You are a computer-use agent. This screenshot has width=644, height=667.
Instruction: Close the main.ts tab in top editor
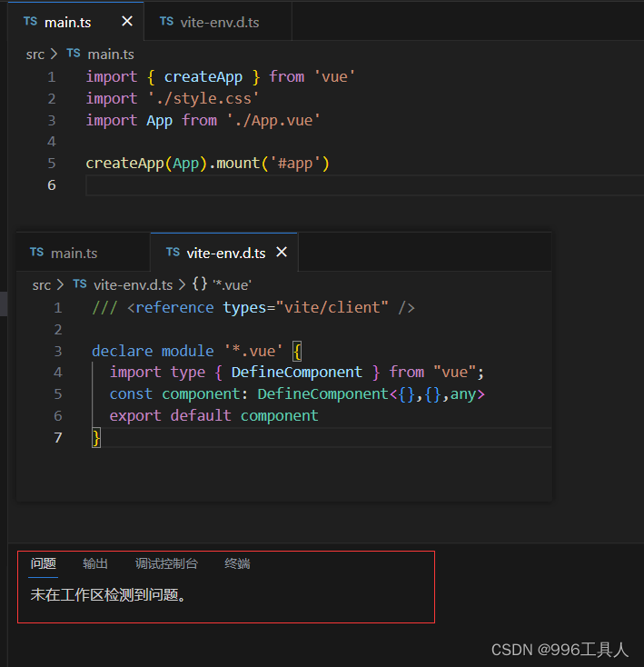(126, 21)
